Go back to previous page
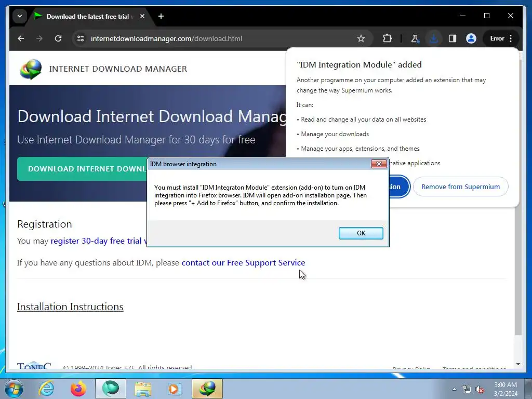532x399 pixels. (x=21, y=38)
